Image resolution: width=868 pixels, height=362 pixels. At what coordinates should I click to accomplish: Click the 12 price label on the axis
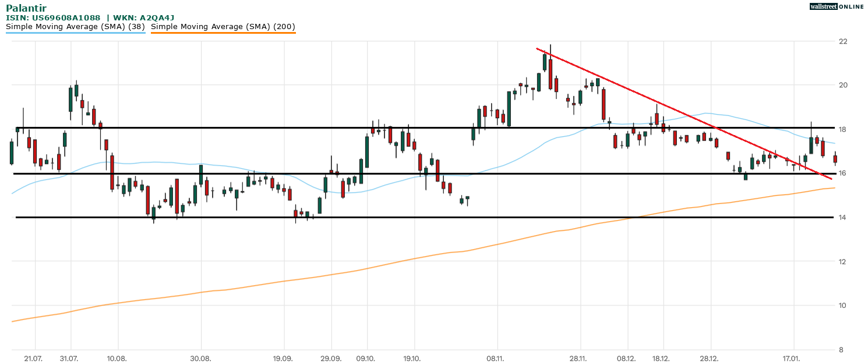click(x=842, y=261)
